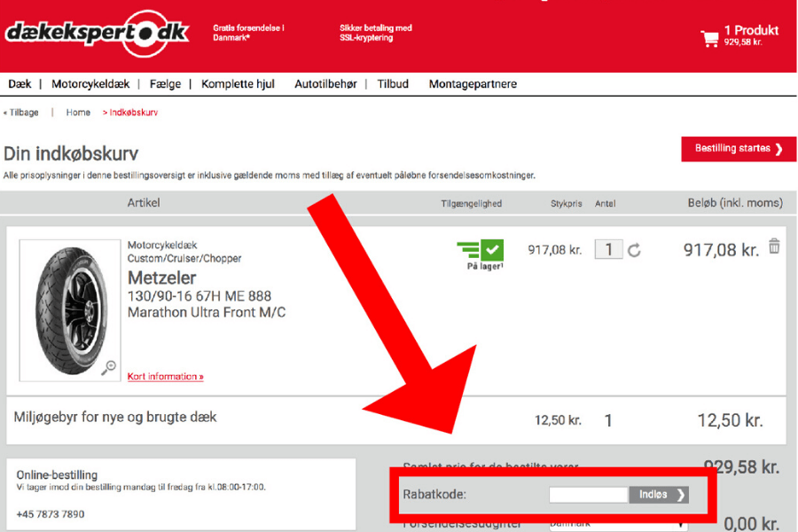Click the Sikker betaling med SSL-kryptering text
Screen dimensions: 798x532
click(x=376, y=33)
